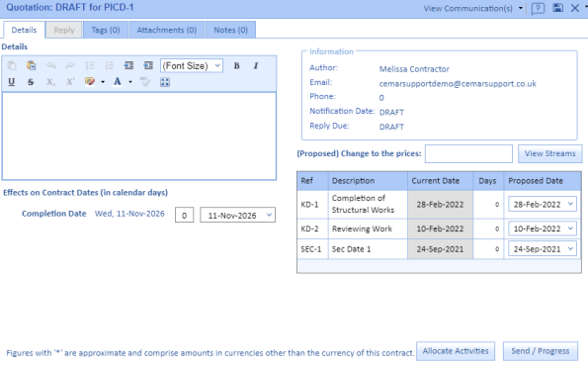
Task: Click into the Details rich text area
Action: point(139,137)
